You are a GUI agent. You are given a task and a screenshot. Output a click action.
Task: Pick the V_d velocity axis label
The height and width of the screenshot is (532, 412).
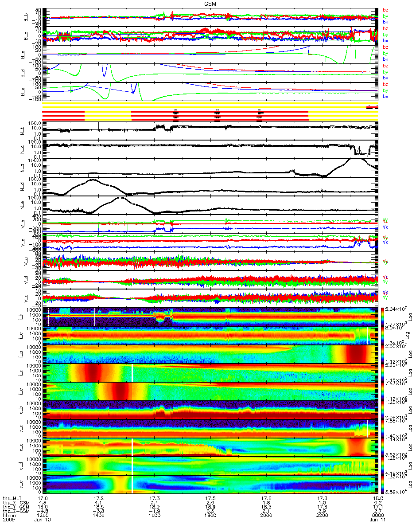(x=26, y=280)
